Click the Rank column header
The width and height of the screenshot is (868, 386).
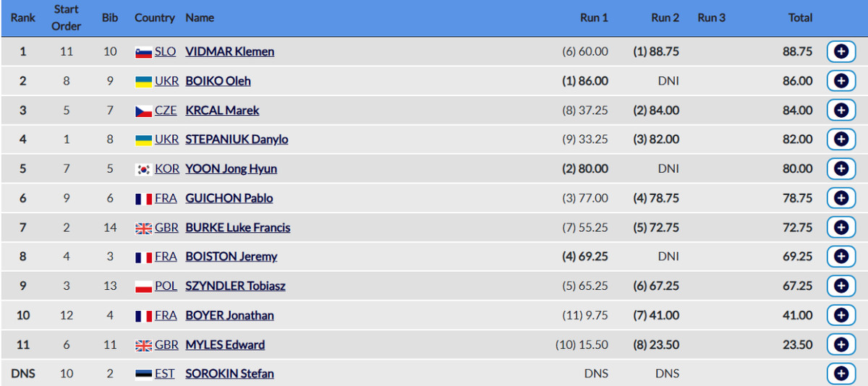23,17
